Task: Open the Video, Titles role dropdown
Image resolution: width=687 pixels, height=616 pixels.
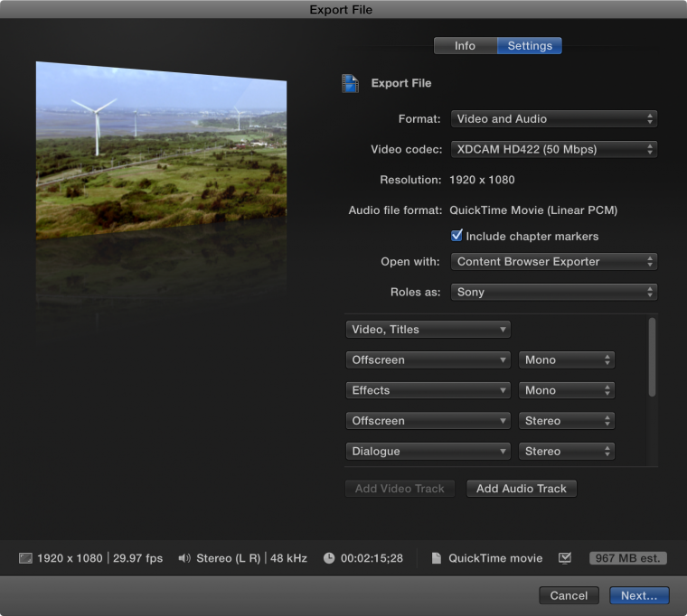Action: pos(428,330)
